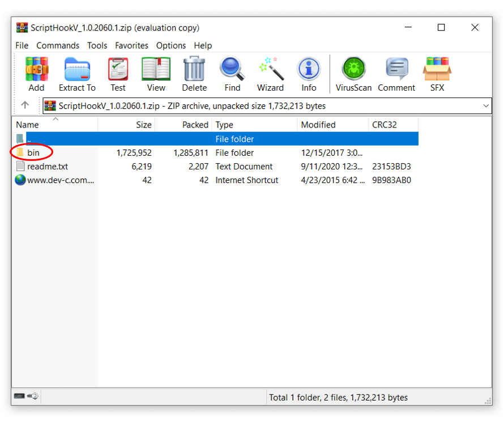The height and width of the screenshot is (421, 504).
Task: Go up one folder level arrow
Action: click(25, 105)
